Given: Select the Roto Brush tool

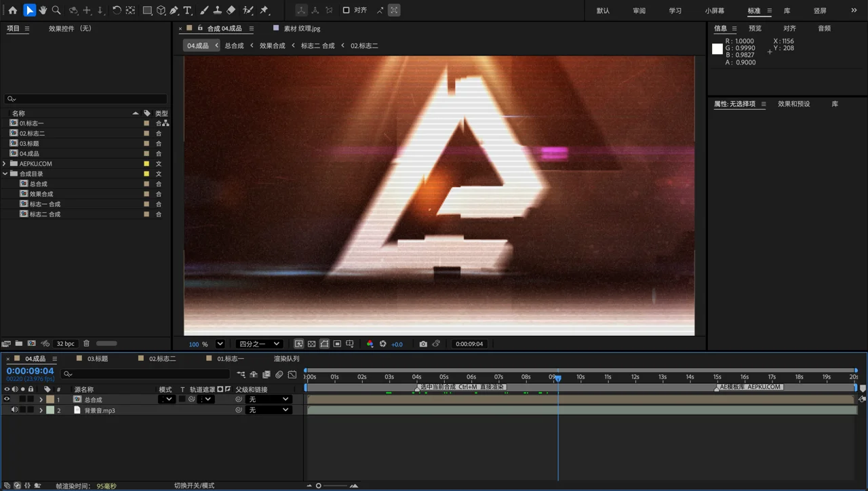Looking at the screenshot, I should pos(248,10).
